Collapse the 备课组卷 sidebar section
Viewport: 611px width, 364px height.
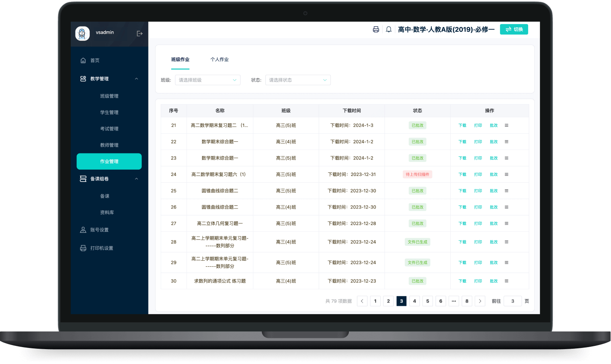[x=109, y=179]
